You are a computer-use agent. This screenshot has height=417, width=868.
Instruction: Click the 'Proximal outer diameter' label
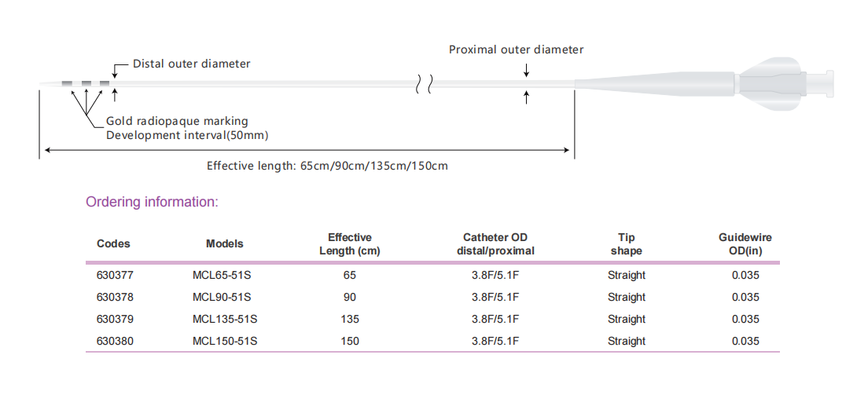coord(516,49)
